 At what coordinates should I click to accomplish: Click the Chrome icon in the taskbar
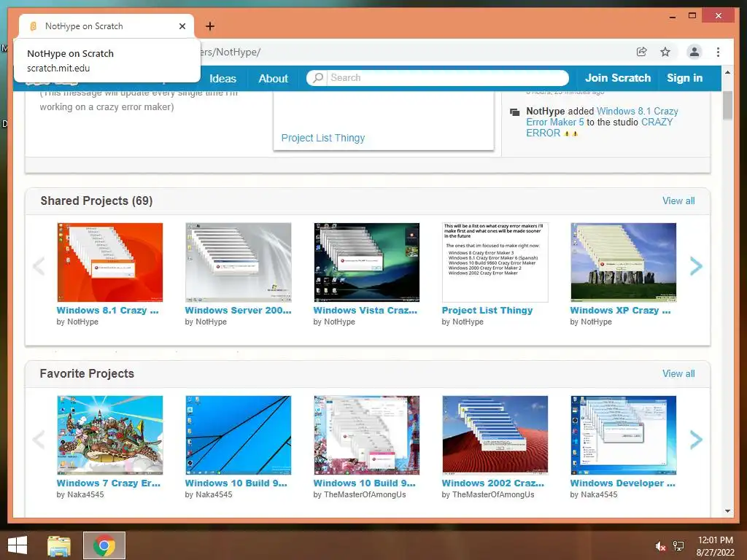point(104,545)
